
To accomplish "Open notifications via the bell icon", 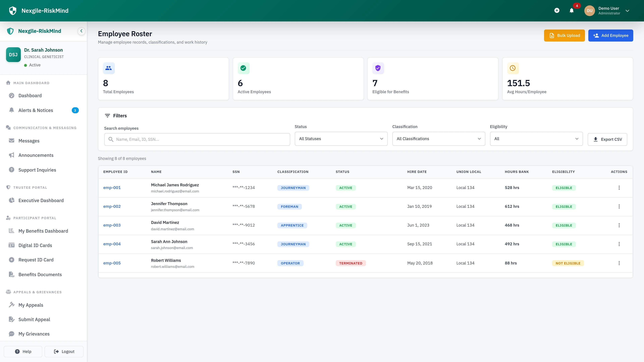I will (572, 11).
